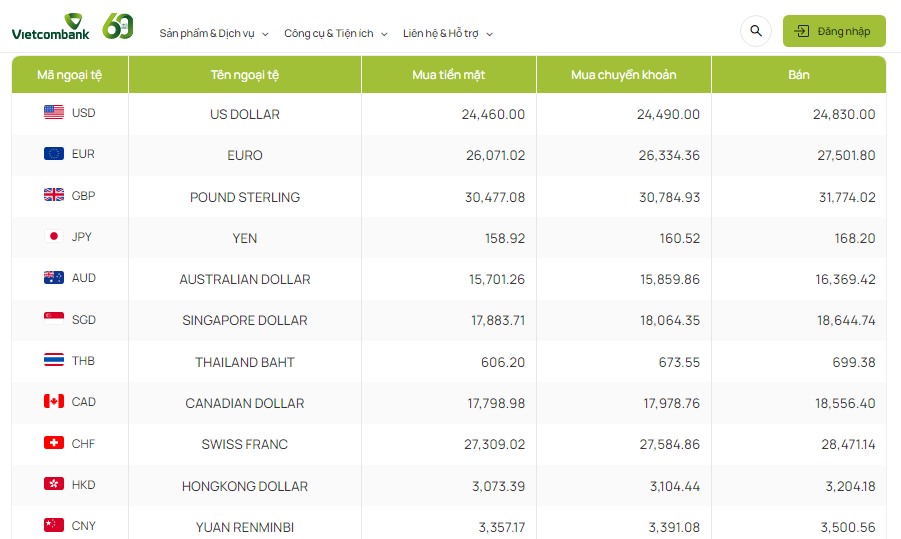This screenshot has width=901, height=539.
Task: Click the 60th anniversary emblem
Action: click(118, 27)
